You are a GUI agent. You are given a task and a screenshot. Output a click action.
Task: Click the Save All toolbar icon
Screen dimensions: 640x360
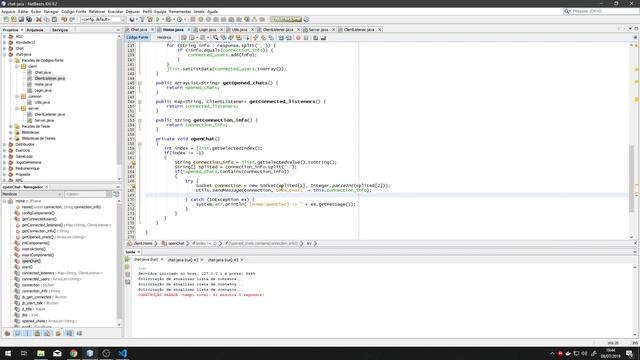pos(29,20)
